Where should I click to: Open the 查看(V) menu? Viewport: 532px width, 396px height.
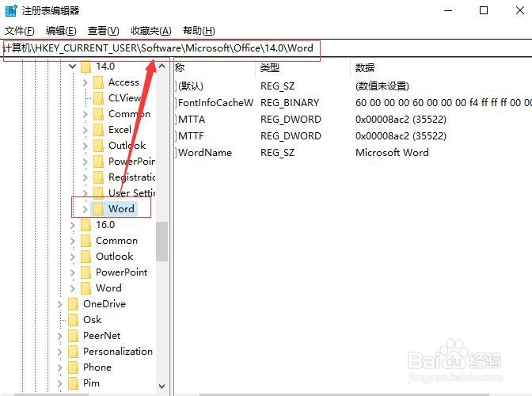click(x=103, y=31)
